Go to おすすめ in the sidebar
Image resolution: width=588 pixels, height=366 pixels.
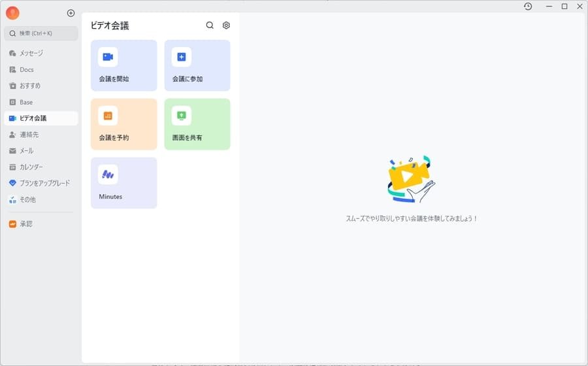[x=41, y=86]
